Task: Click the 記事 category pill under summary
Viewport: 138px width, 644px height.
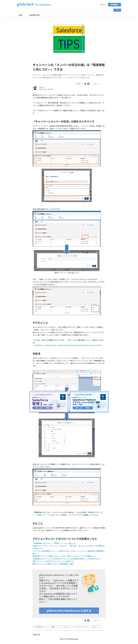Action: (79, 84)
